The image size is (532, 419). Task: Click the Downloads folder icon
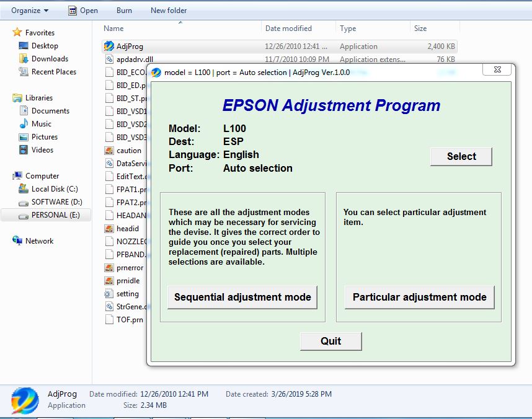pos(24,59)
